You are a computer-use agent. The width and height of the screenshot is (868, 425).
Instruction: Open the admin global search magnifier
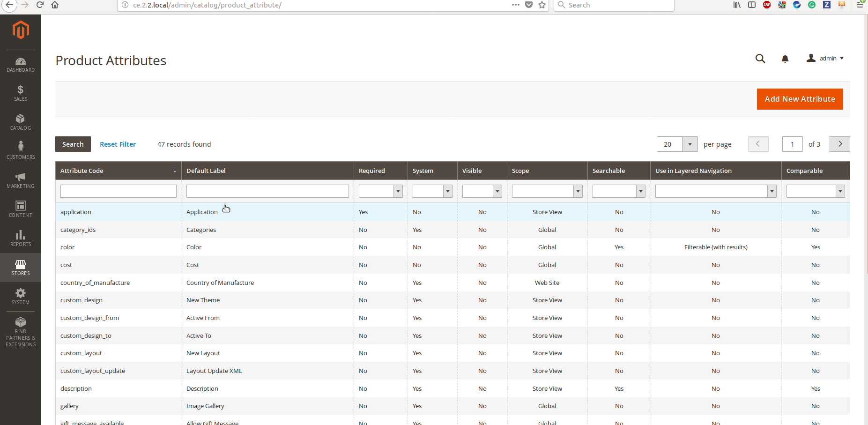[760, 59]
